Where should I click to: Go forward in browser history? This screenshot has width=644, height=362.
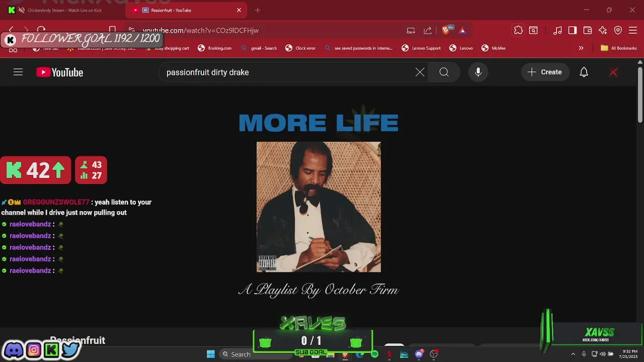(x=26, y=30)
